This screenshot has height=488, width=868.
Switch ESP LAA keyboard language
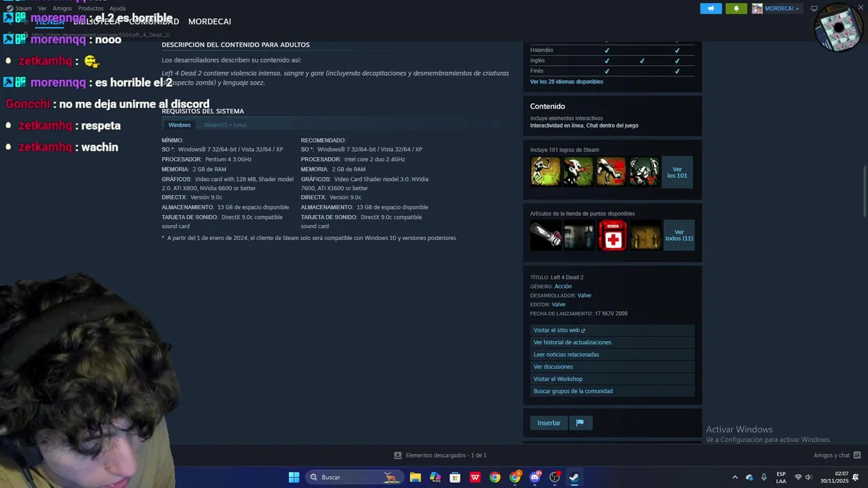(781, 477)
